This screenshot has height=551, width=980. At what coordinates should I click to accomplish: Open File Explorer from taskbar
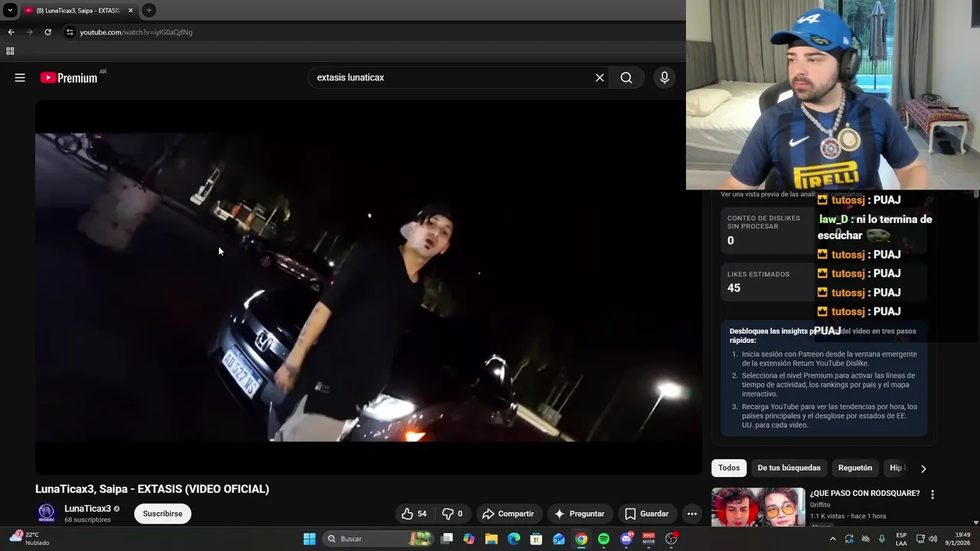point(492,539)
